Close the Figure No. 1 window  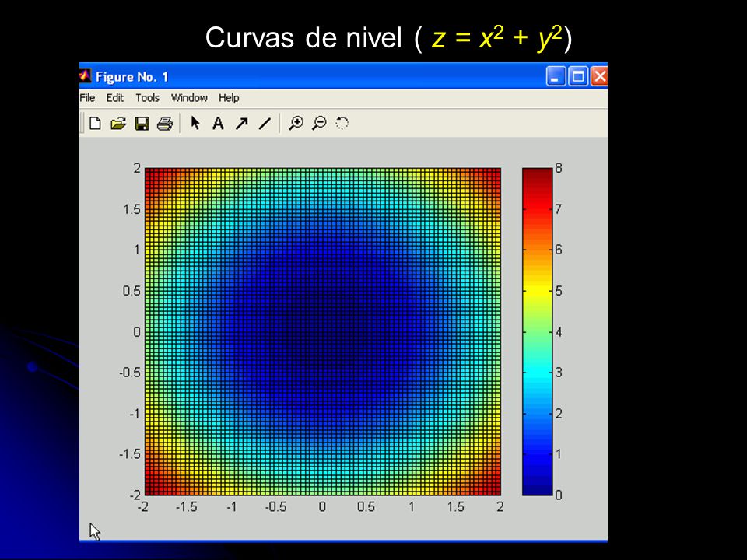599,76
